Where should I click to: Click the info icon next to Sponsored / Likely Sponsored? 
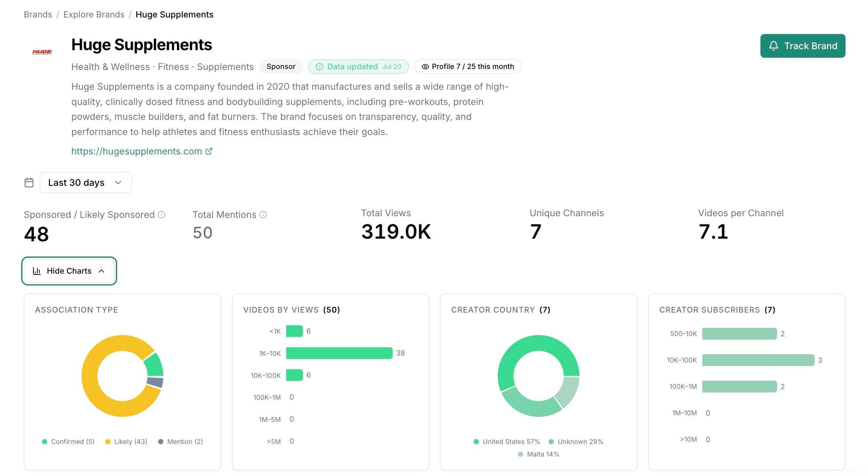pyautogui.click(x=161, y=215)
